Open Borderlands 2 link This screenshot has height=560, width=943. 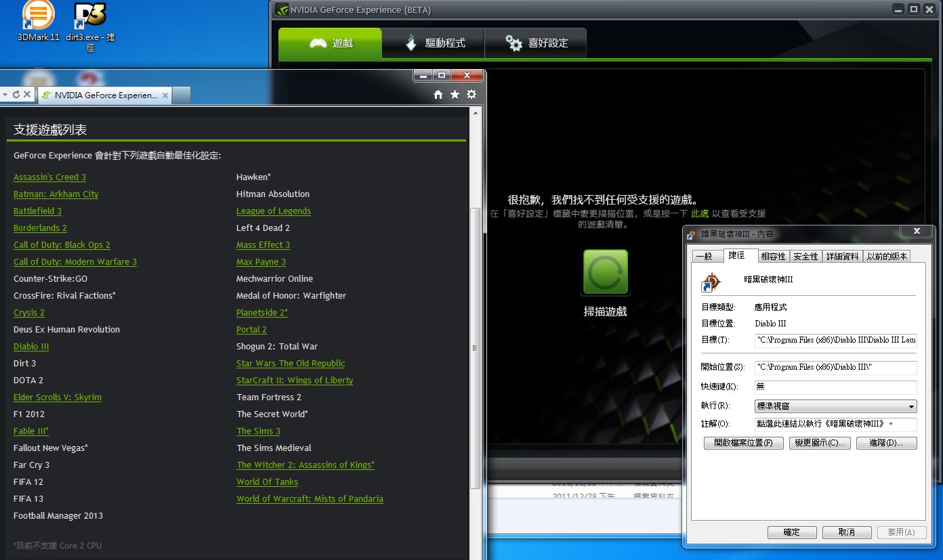pos(40,228)
